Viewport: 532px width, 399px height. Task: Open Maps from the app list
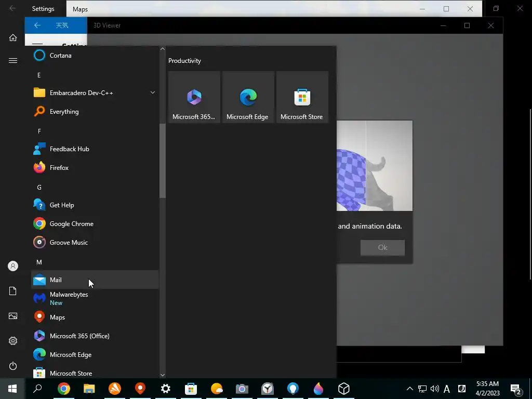(x=95, y=317)
